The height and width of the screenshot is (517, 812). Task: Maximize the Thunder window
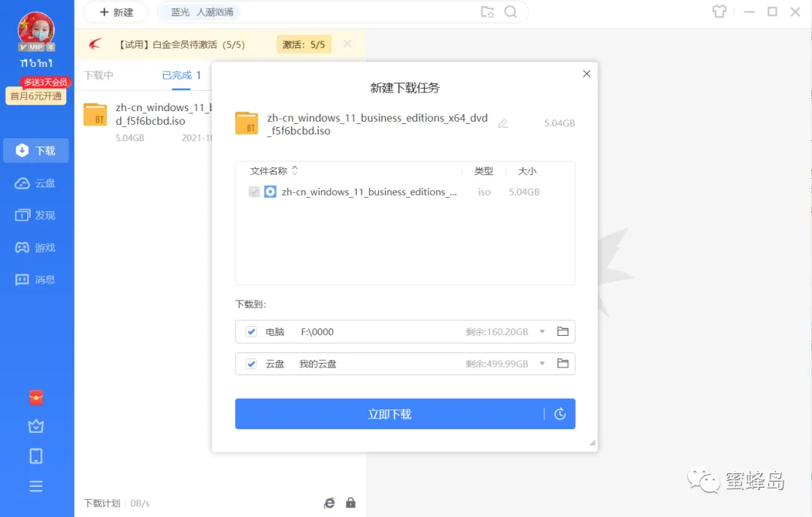click(x=772, y=11)
